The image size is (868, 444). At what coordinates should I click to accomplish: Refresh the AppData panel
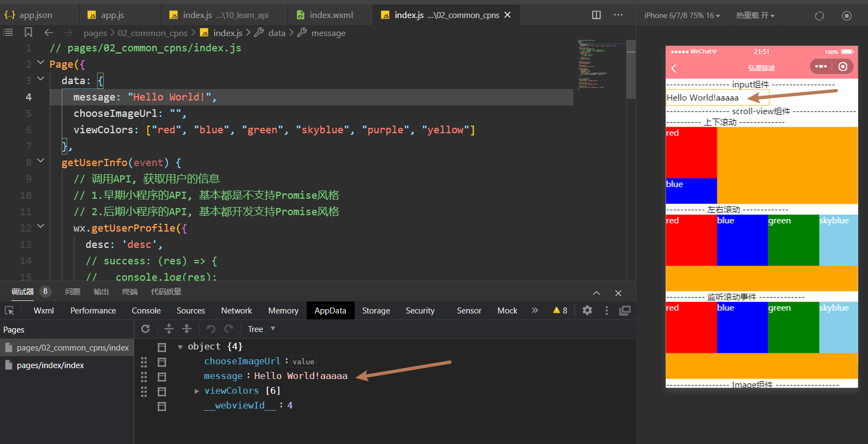tap(145, 329)
